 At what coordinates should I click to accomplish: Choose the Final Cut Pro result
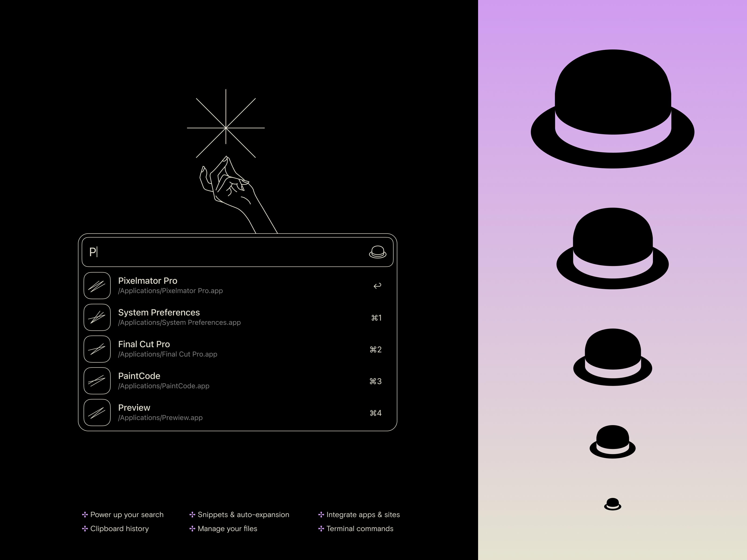pyautogui.click(x=144, y=344)
